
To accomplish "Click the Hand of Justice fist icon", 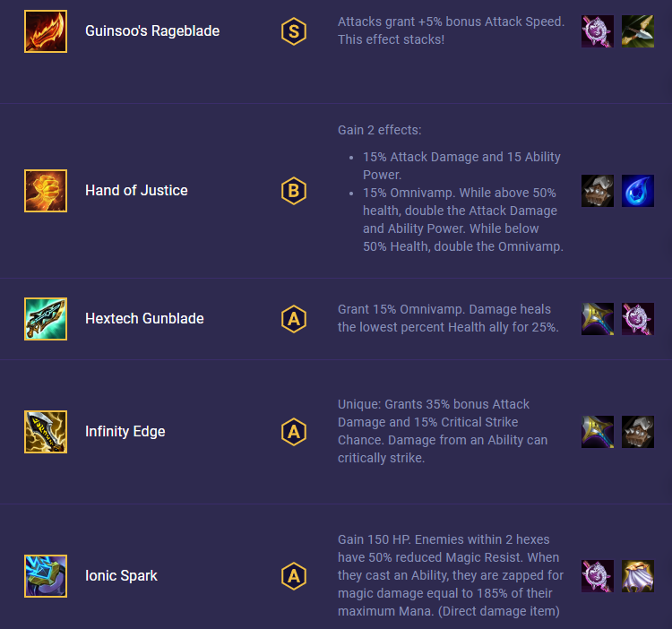I will [46, 191].
